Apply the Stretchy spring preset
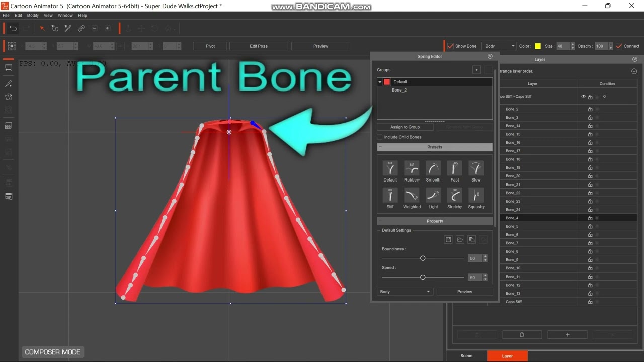This screenshot has width=644, height=362. (x=455, y=195)
